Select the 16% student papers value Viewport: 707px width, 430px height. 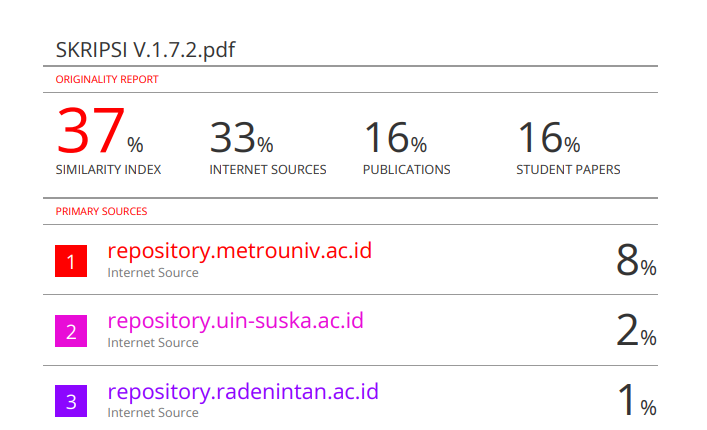tap(549, 137)
